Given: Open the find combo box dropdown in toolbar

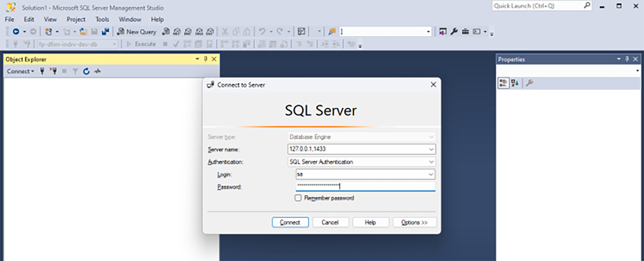Looking at the screenshot, I should tap(428, 32).
